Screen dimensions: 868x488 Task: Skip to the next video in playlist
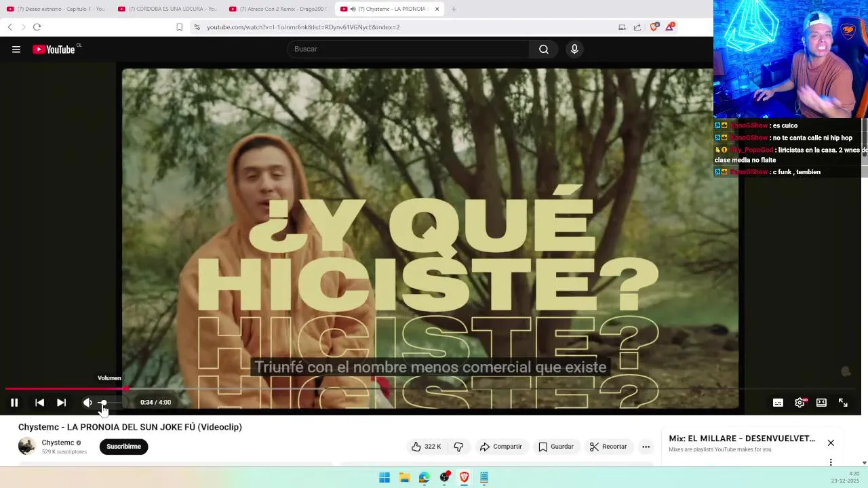(61, 403)
